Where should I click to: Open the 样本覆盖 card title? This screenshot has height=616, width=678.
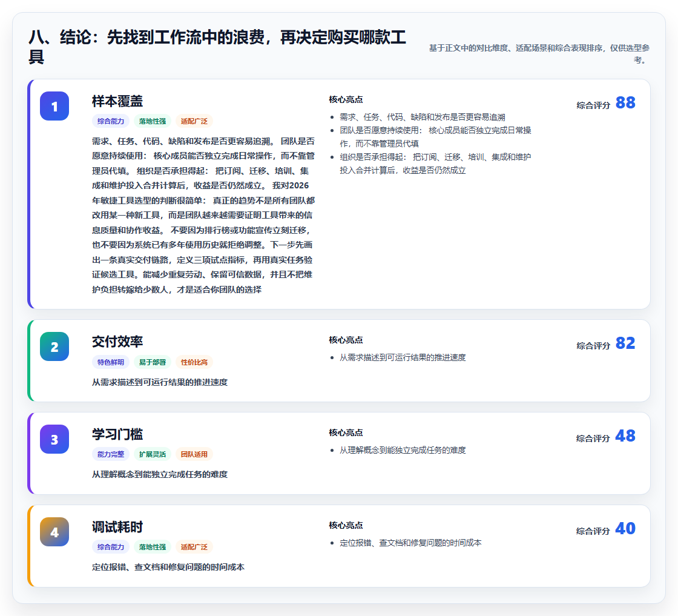(x=117, y=101)
